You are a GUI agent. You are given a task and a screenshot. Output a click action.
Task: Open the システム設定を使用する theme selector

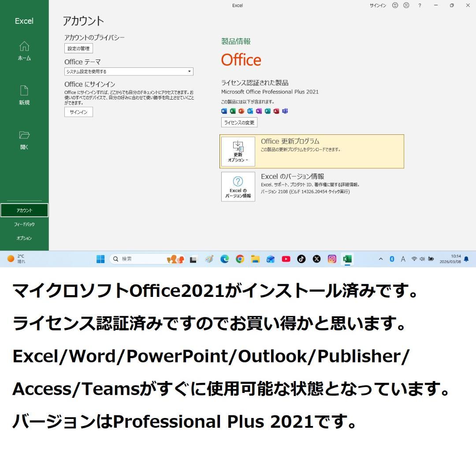click(128, 71)
